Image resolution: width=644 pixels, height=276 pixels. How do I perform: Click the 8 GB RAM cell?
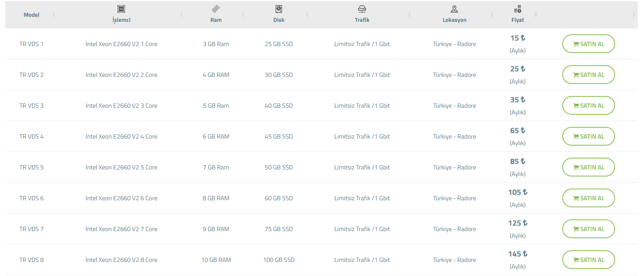216,198
